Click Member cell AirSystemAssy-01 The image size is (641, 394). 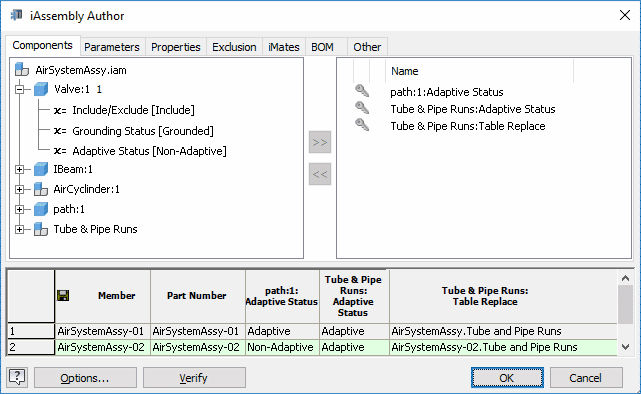point(103,331)
